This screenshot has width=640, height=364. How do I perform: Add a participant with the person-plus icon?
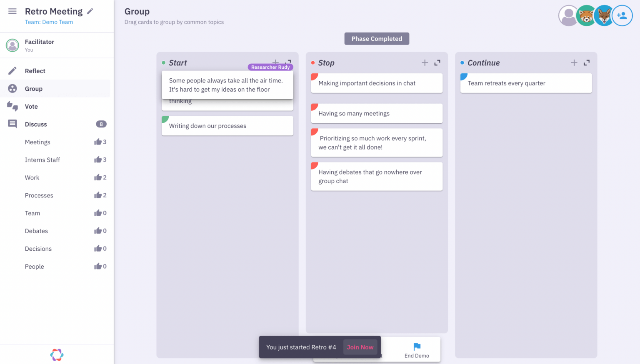point(622,15)
